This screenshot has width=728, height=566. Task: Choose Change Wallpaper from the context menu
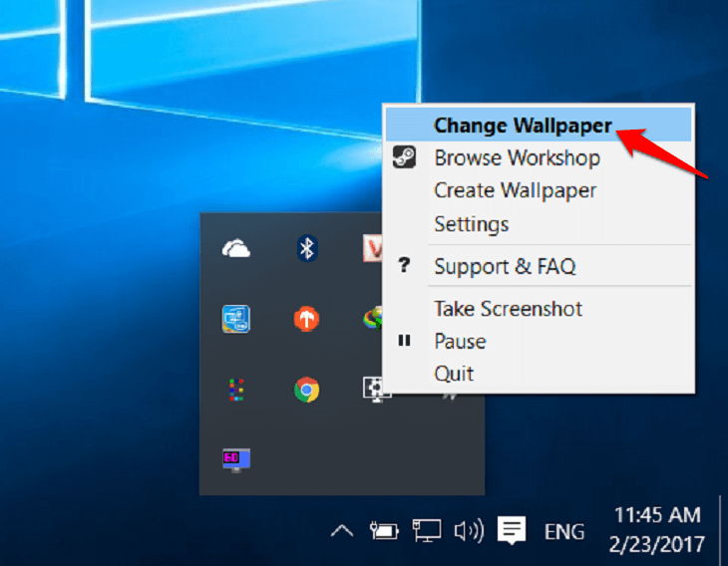[x=539, y=125]
